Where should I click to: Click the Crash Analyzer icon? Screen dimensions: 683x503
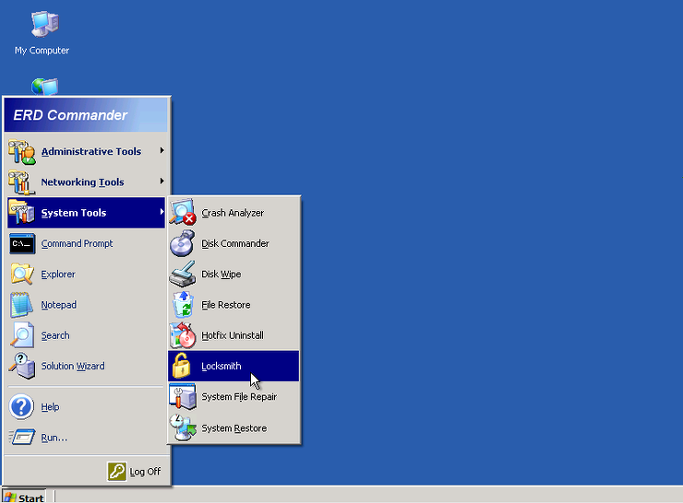[x=183, y=212]
